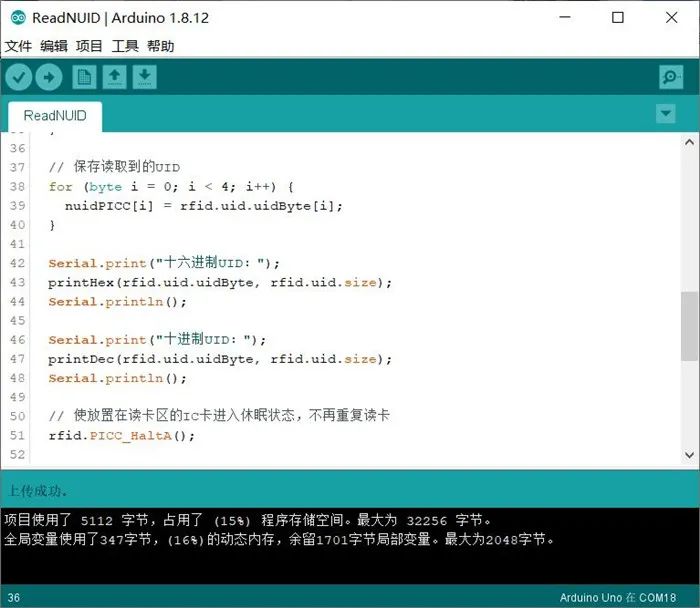Click Serial.println() on line 48
700x608 pixels.
point(117,378)
